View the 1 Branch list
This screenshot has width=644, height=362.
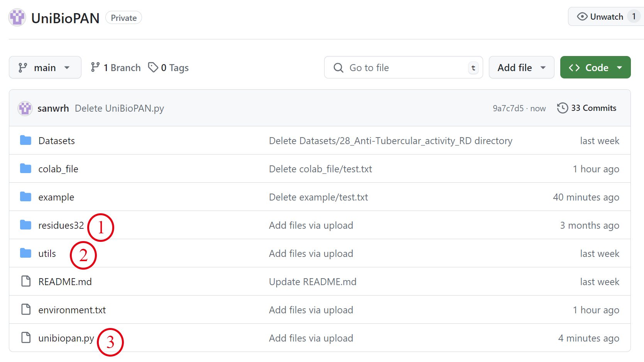point(116,68)
